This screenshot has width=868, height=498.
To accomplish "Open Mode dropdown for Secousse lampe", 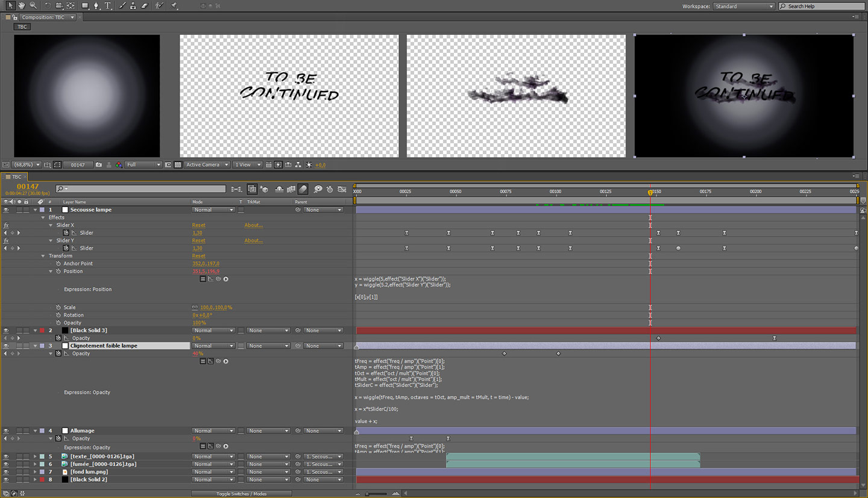I will 213,210.
